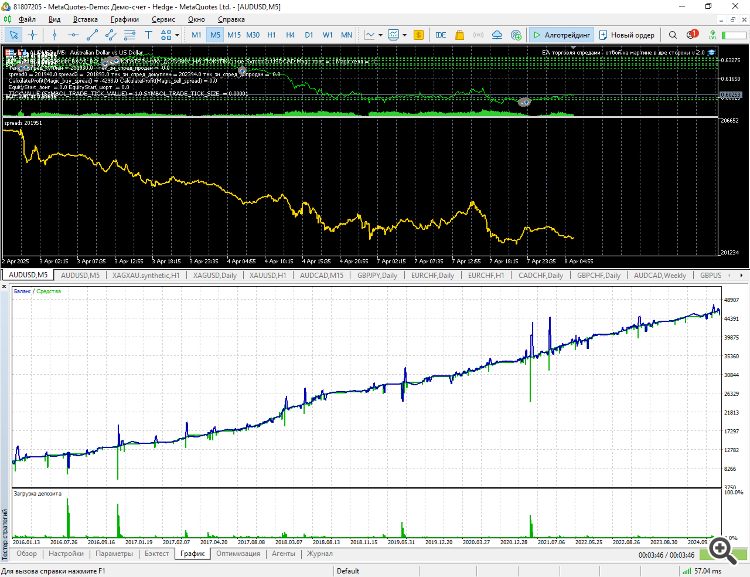Image resolution: width=750 pixels, height=577 pixels.
Task: Click connection status showing 57.04 ms
Action: [705, 571]
